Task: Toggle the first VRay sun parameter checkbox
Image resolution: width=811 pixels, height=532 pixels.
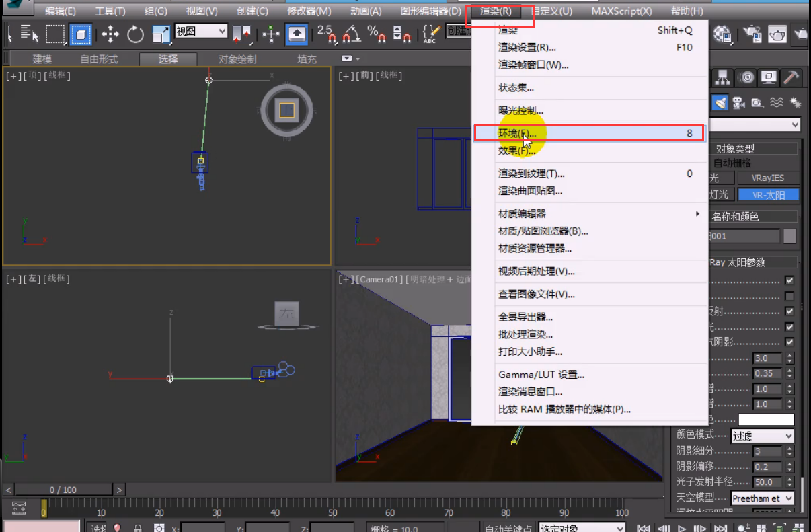Action: (x=789, y=280)
